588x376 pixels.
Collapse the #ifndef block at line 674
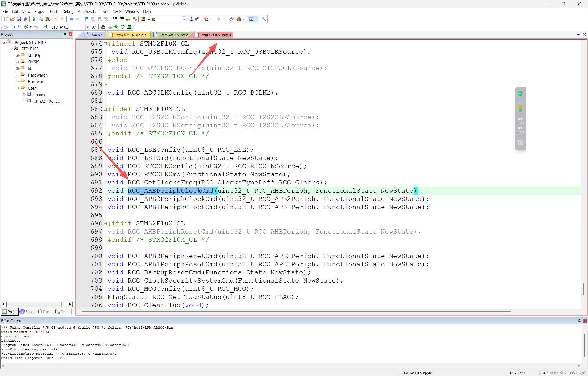[x=105, y=44]
